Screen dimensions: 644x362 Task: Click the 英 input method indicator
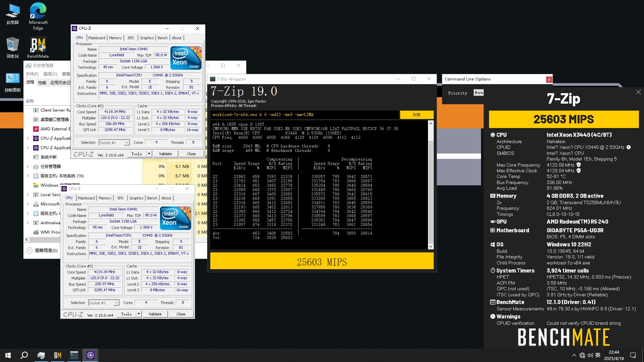point(598,355)
